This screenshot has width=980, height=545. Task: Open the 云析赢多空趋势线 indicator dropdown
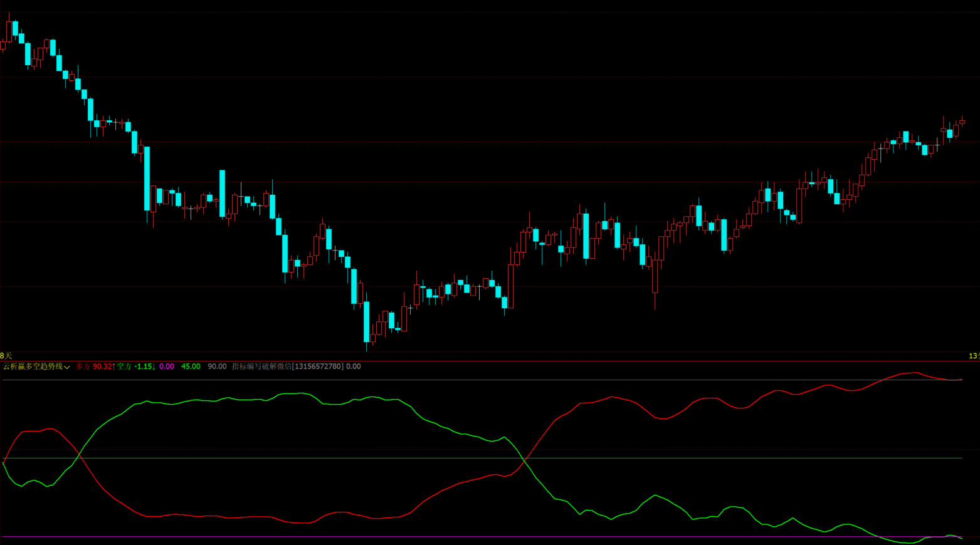(33, 366)
